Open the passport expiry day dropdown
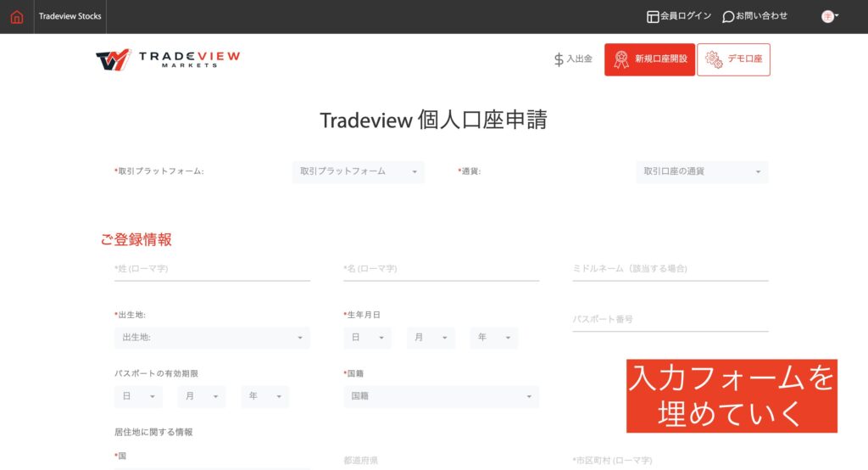 pos(138,396)
